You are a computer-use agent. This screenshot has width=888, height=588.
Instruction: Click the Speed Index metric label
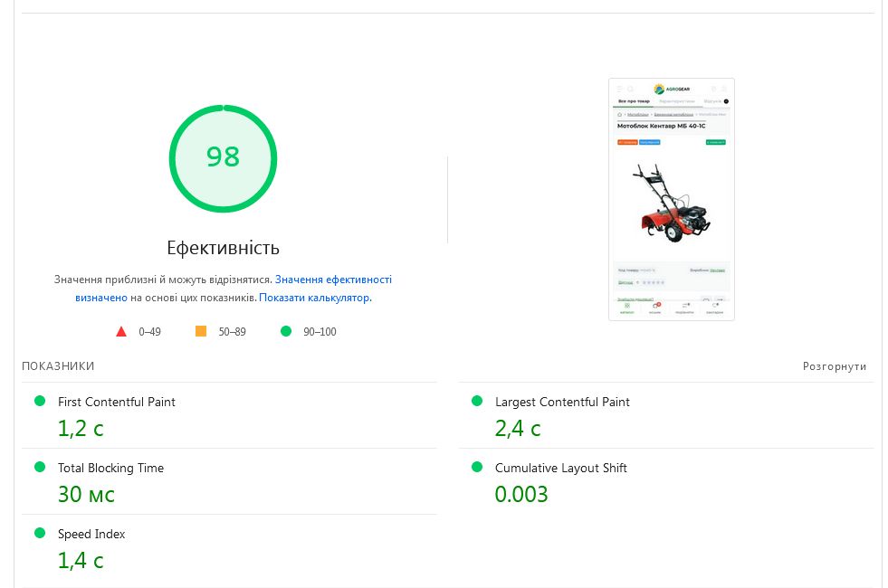click(x=91, y=534)
